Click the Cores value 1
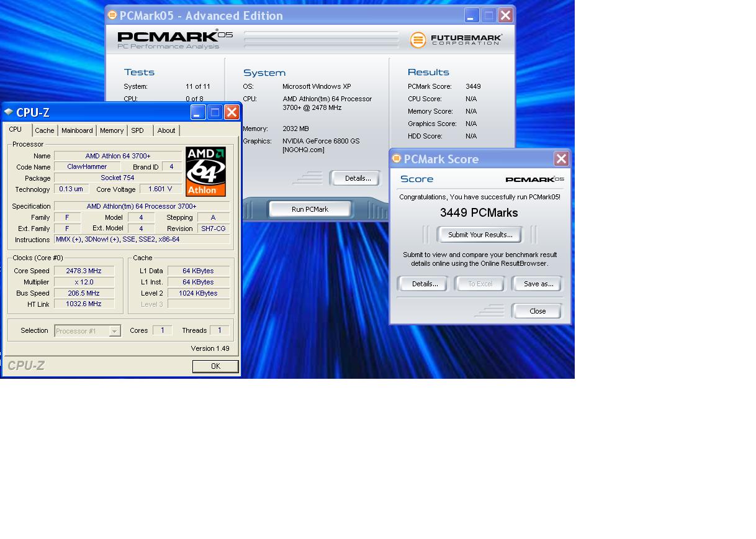This screenshot has width=756, height=539. (163, 330)
